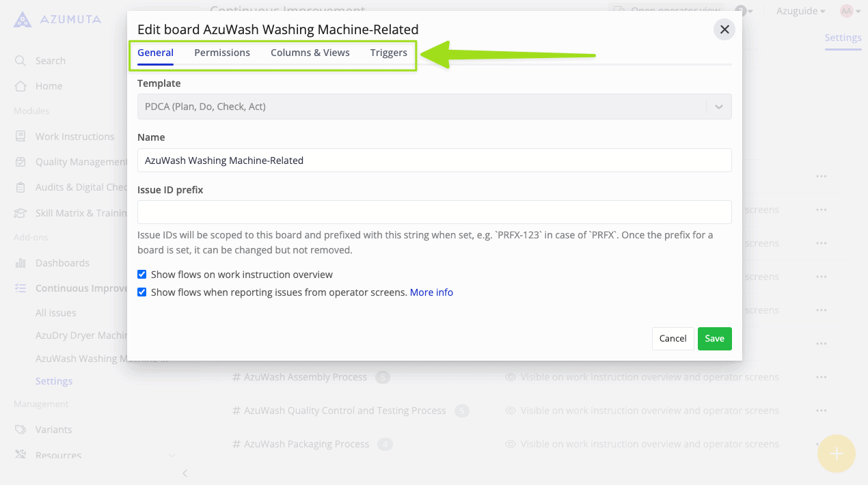Collapse the sidebar with the chevron arrow
The width and height of the screenshot is (868, 485).
[x=184, y=473]
